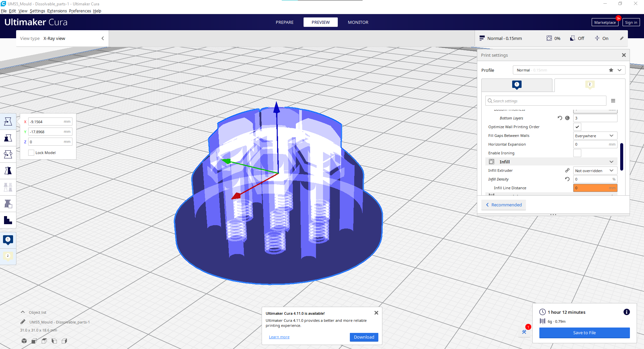Uncheck Optimize Wall Printing Order
This screenshot has width=644, height=349.
coord(577,127)
